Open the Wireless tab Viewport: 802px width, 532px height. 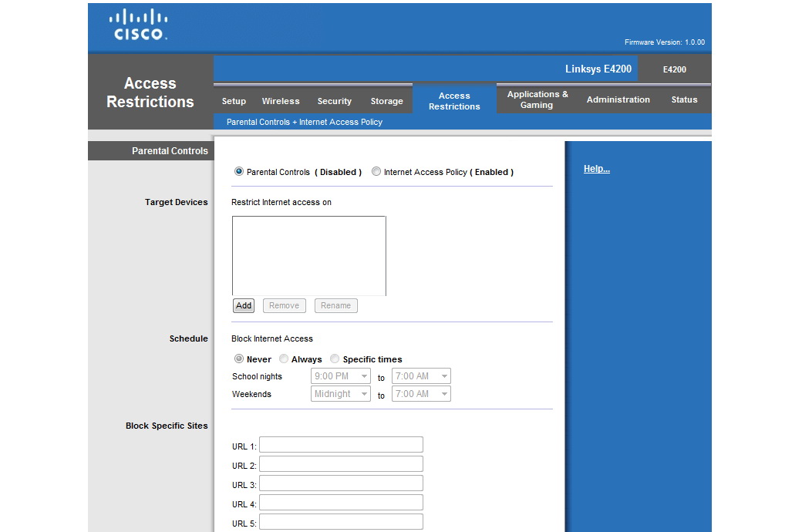281,101
